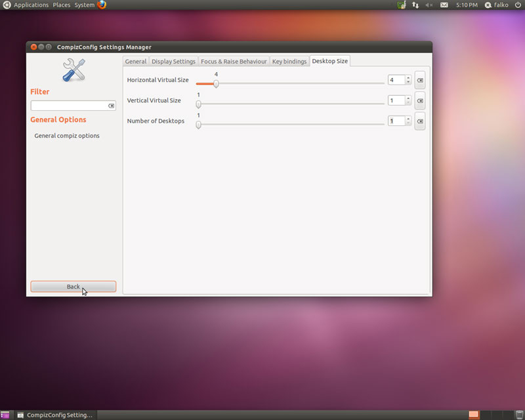This screenshot has height=420, width=525.
Task: Open the Focus & Raise Behaviour tab
Action: pos(234,61)
